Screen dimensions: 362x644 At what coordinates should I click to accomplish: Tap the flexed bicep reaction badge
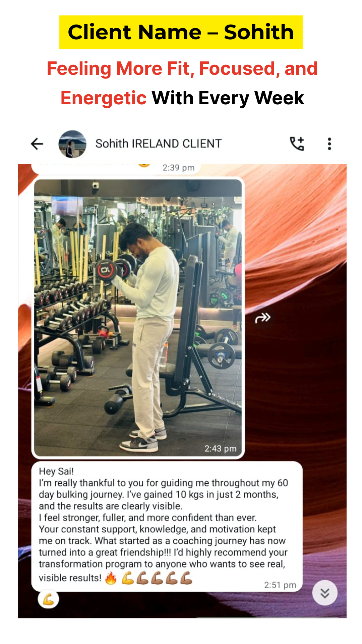point(49,599)
